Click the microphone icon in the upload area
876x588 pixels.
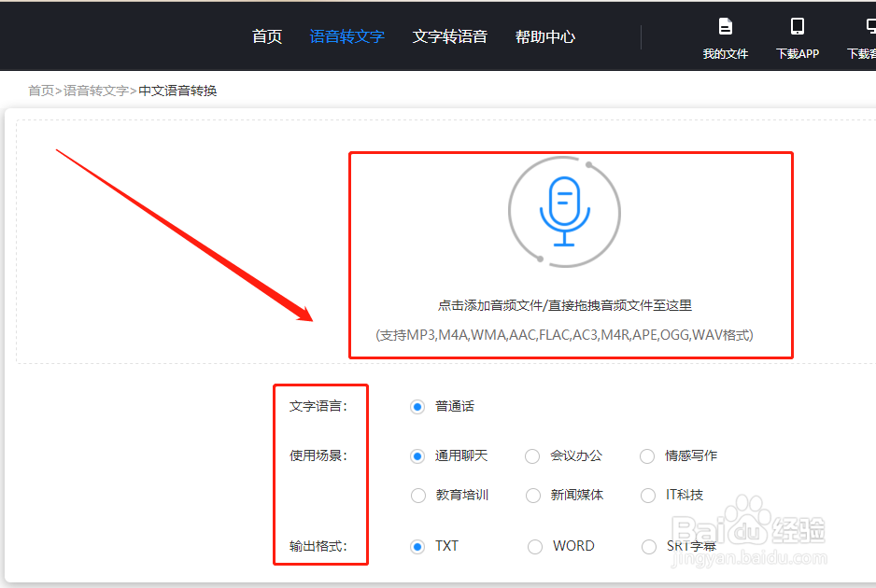(564, 212)
